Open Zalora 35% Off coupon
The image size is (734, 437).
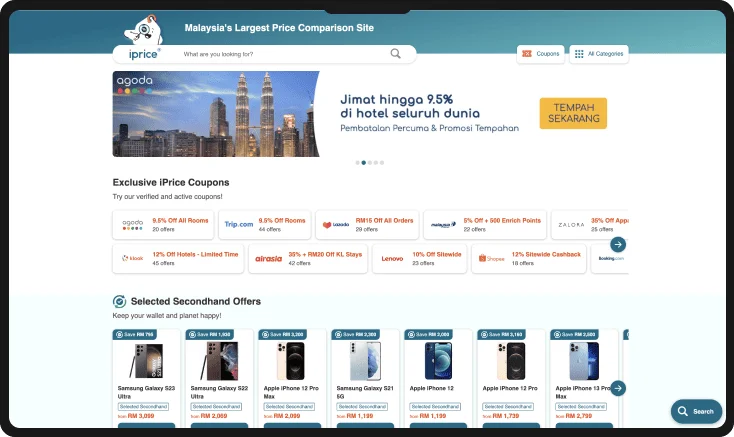[x=590, y=225]
